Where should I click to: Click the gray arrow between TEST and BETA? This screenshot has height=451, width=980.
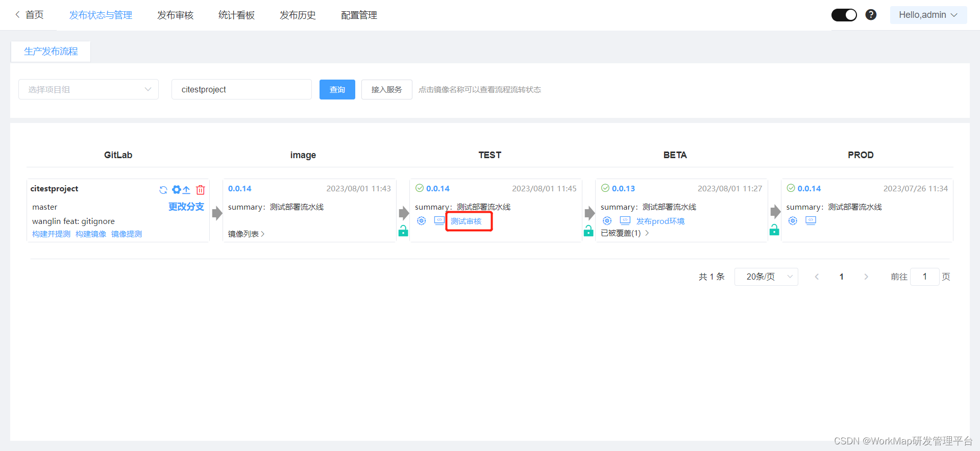point(590,213)
